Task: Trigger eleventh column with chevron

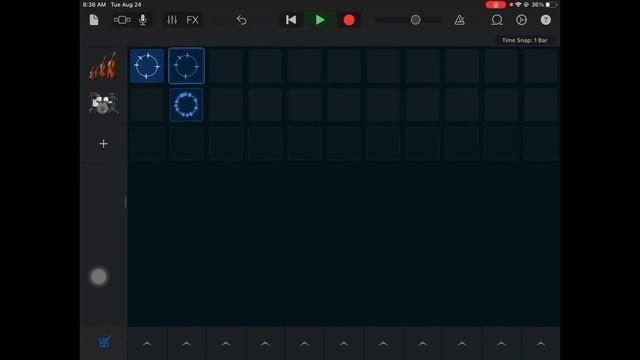Action: (540, 344)
